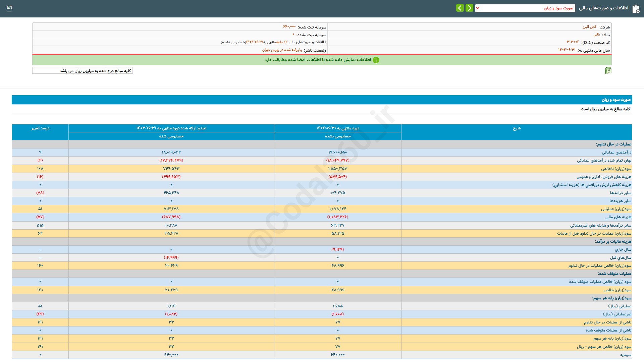This screenshot has width=644, height=362.
Task: Click the clipboard icon in header
Action: [x=636, y=9]
